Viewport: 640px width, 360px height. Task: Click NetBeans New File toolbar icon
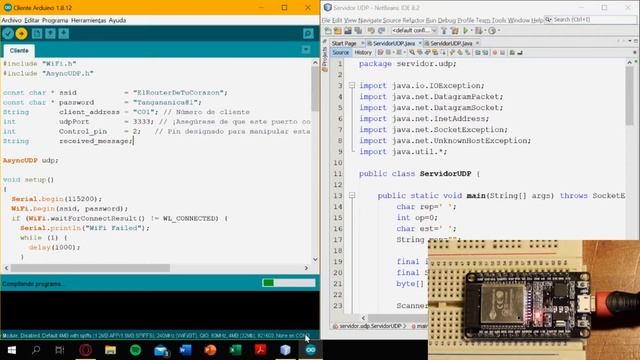click(327, 31)
